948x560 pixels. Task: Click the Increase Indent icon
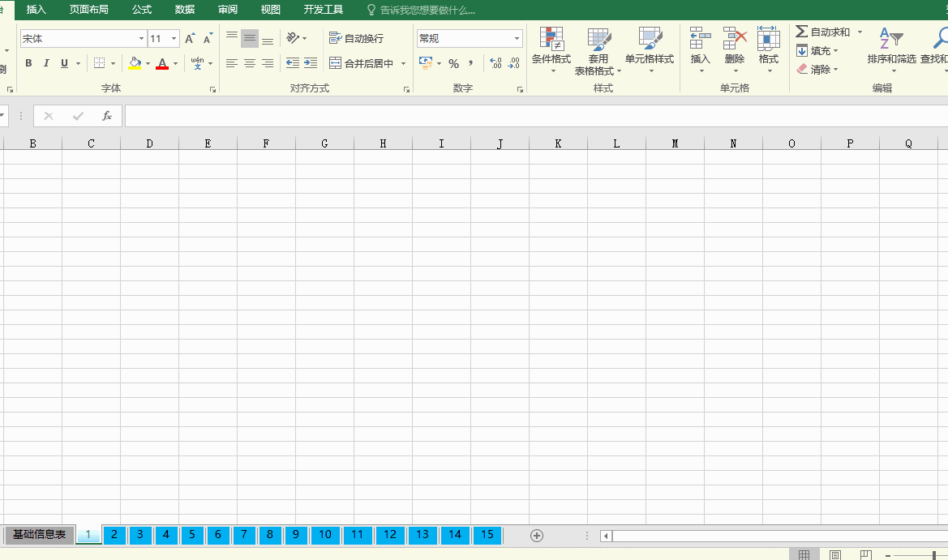(311, 63)
